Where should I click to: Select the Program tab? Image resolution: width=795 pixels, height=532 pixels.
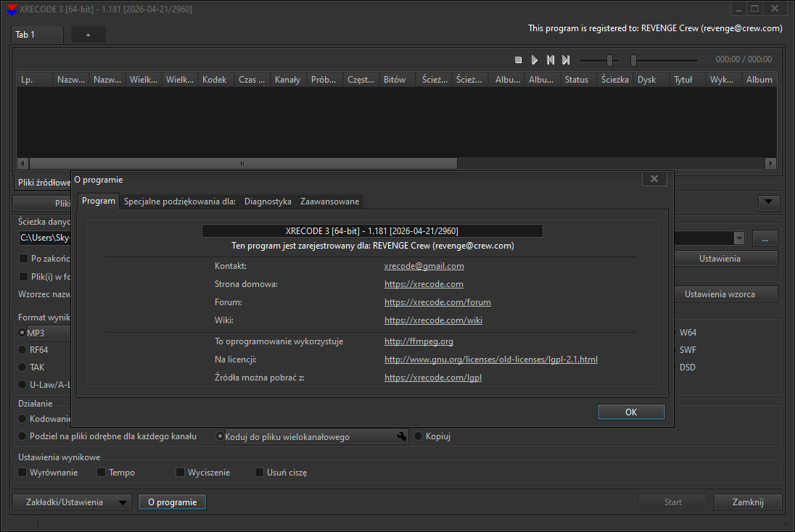[x=99, y=201]
